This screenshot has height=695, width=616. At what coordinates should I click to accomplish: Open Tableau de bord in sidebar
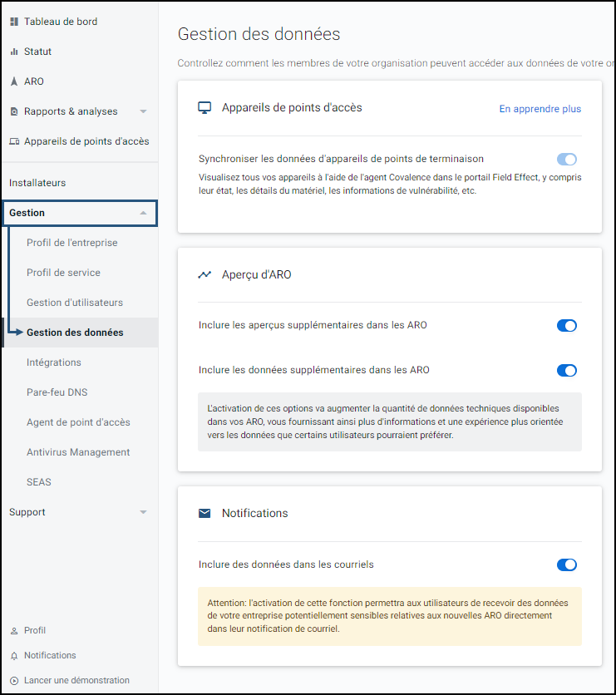(x=61, y=22)
